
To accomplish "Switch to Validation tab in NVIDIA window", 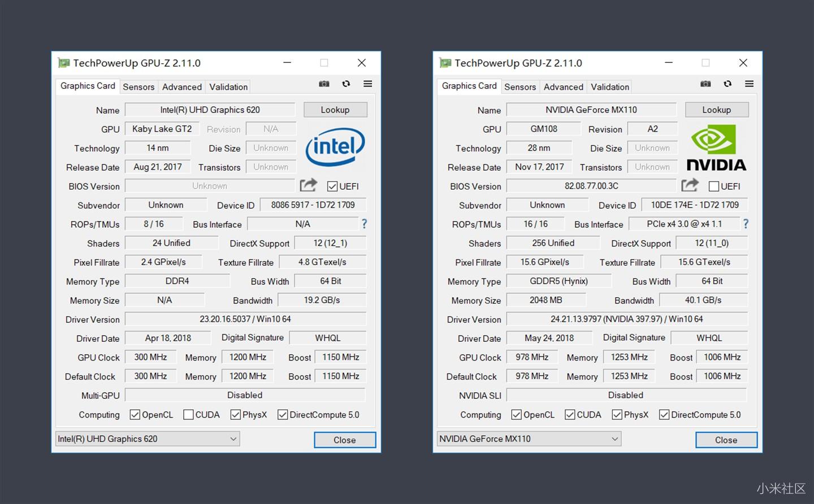I will (x=610, y=87).
